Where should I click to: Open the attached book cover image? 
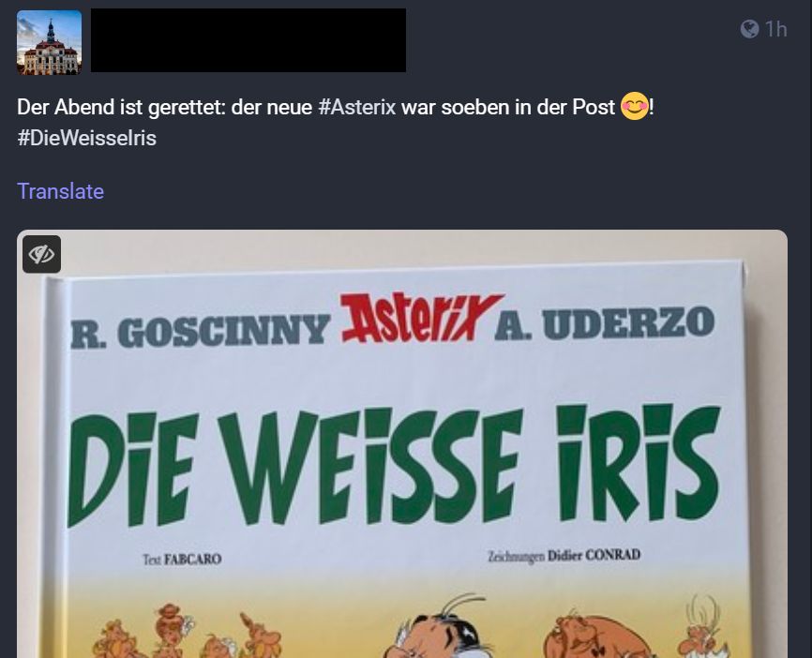(402, 443)
